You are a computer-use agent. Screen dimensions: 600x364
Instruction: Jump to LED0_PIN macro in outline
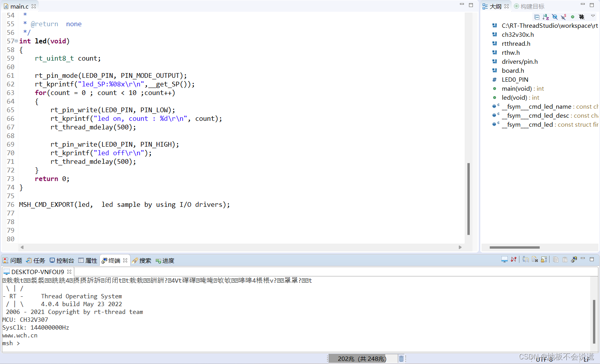[x=515, y=80]
